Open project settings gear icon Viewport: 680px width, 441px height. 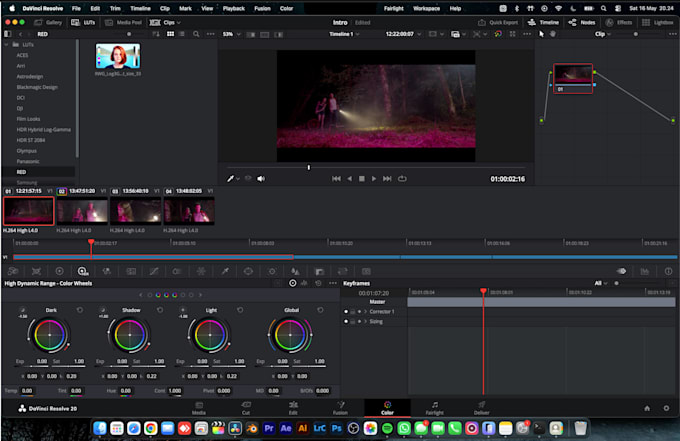point(666,408)
